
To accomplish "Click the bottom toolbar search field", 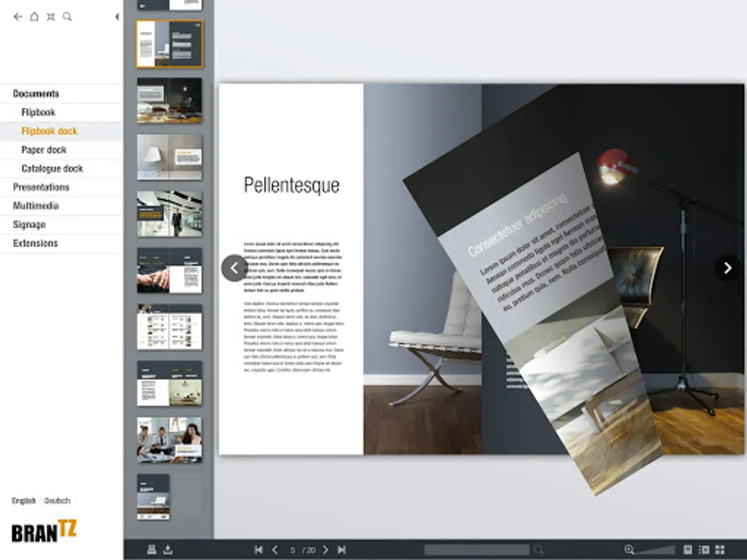I will click(477, 550).
